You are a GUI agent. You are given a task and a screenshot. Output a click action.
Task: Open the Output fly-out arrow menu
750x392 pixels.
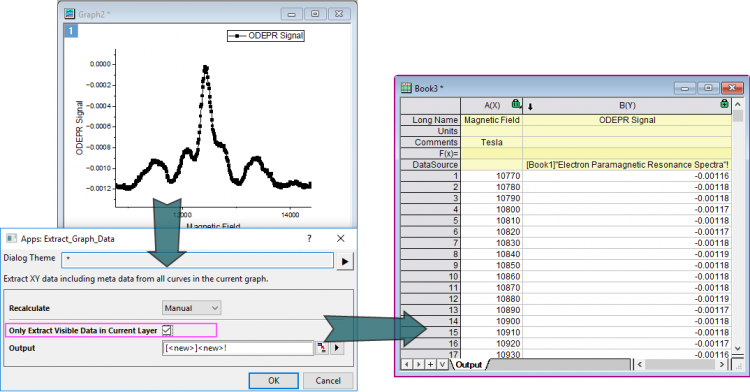[x=337, y=348]
